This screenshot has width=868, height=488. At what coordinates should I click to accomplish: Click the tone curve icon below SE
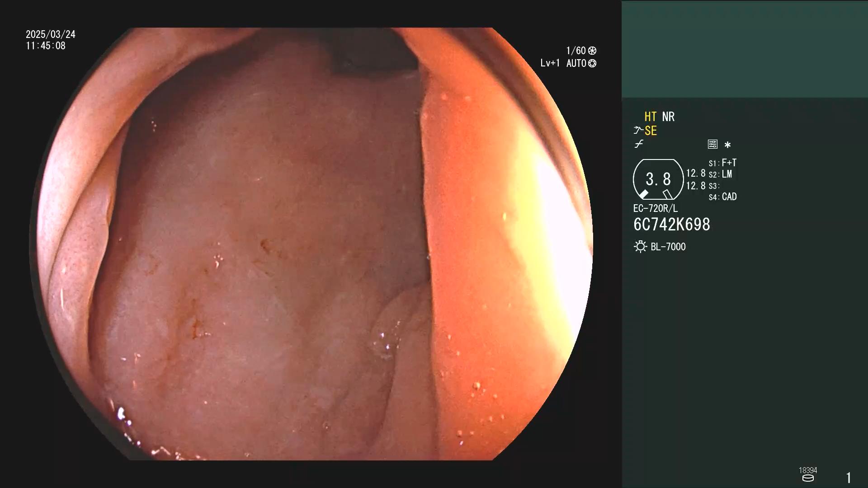(x=639, y=144)
